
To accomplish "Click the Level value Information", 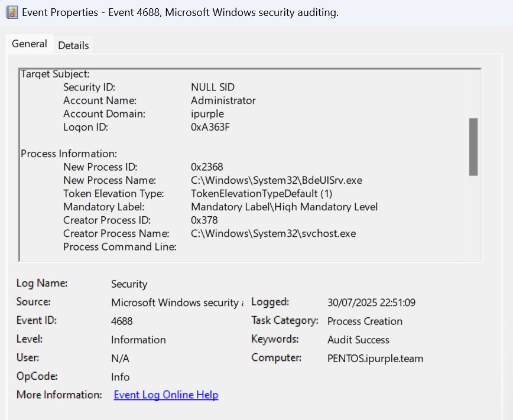I will [138, 340].
